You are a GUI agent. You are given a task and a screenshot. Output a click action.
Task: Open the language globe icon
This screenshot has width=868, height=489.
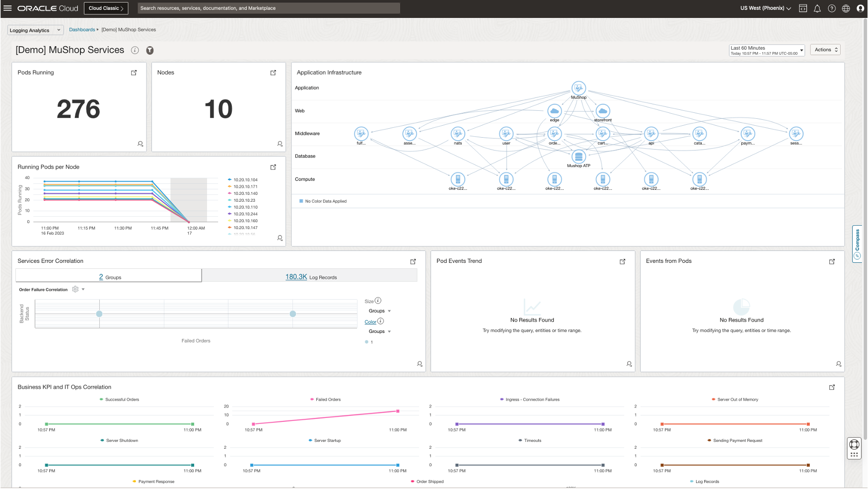click(846, 8)
